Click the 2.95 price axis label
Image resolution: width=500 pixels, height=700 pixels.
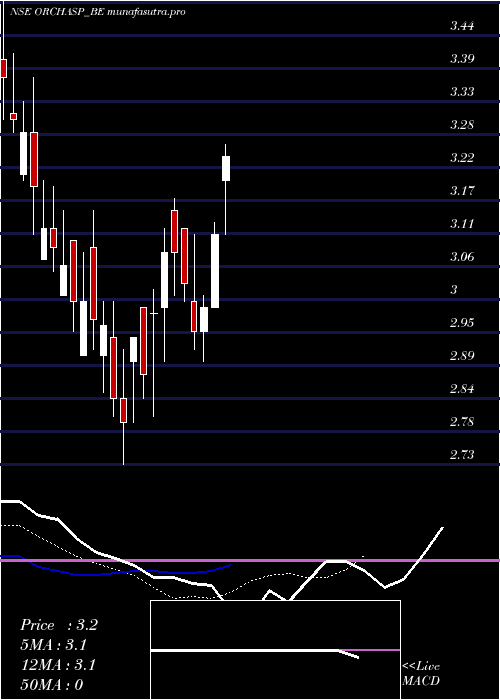click(462, 323)
